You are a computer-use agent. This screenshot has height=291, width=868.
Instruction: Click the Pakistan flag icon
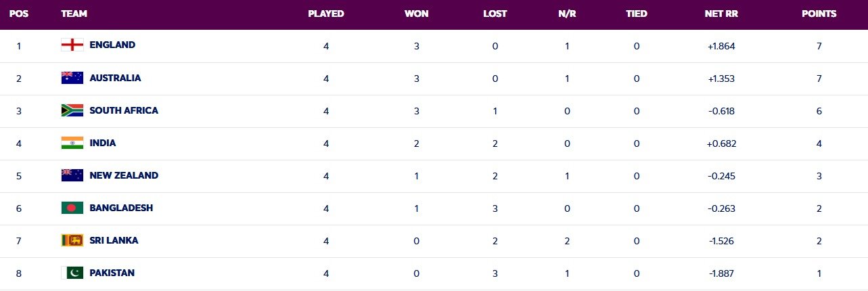click(72, 273)
